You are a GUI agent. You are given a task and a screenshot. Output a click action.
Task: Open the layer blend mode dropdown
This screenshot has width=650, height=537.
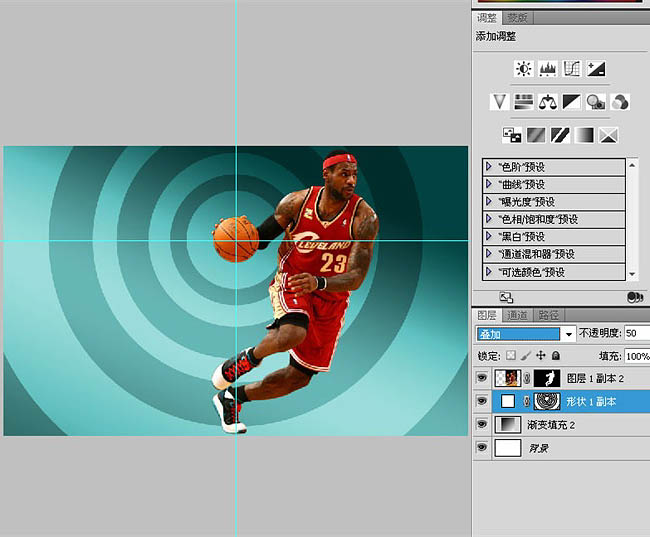526,333
